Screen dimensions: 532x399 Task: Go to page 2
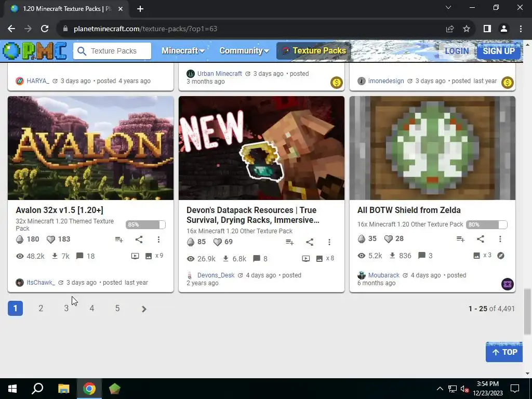[41, 309]
